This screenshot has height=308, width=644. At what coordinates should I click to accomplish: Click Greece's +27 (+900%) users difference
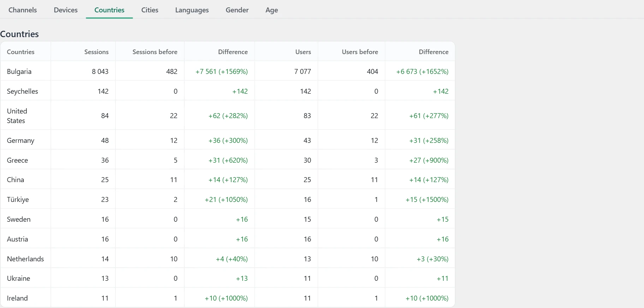pos(429,160)
